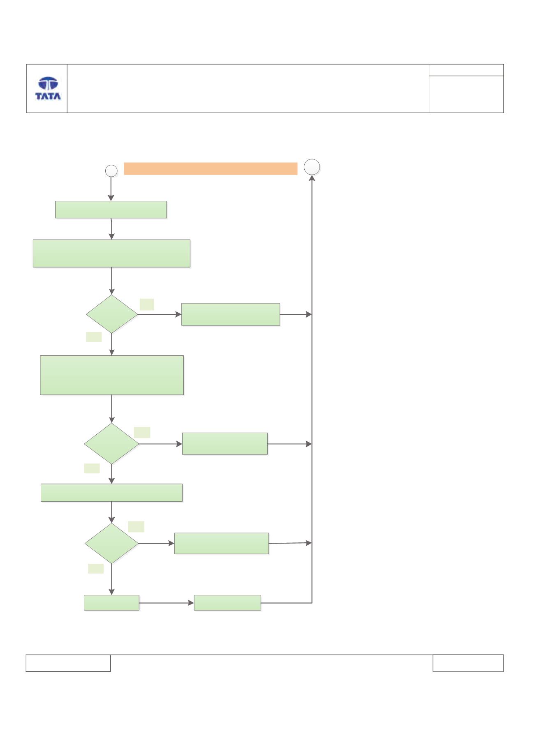Screen dimensions: 535x756
Task: Click the narrow top cell in header's right column
Action: pos(466,70)
